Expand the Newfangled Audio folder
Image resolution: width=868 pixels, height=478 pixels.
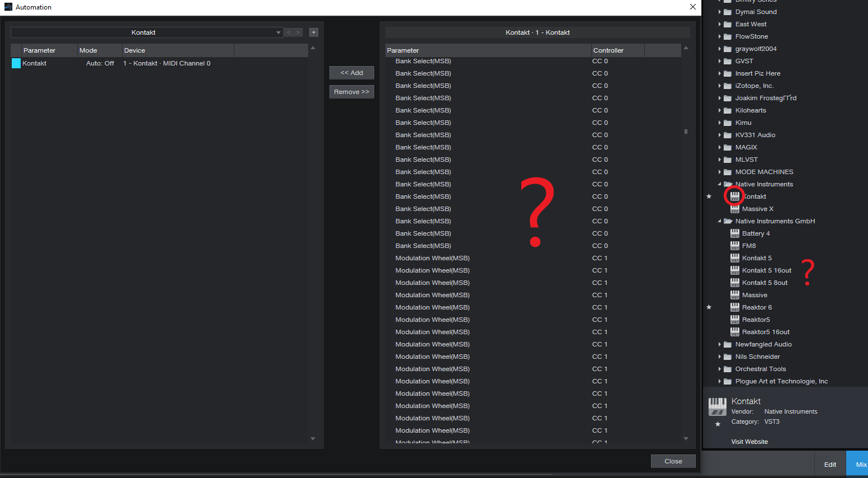point(720,344)
